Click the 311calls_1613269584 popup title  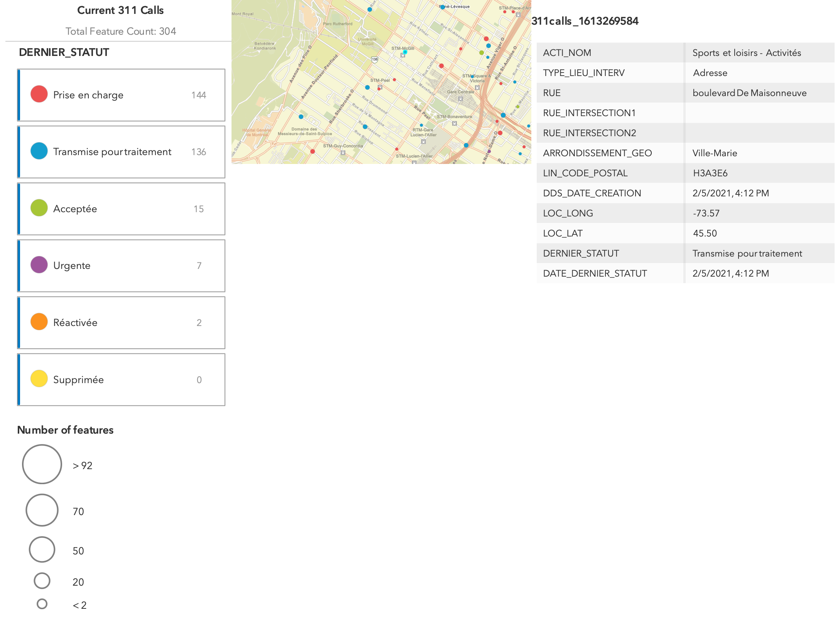click(x=585, y=21)
